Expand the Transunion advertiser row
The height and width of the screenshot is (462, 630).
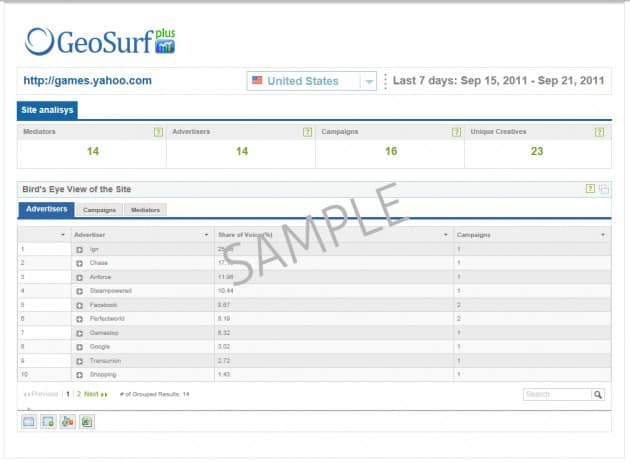(80, 361)
